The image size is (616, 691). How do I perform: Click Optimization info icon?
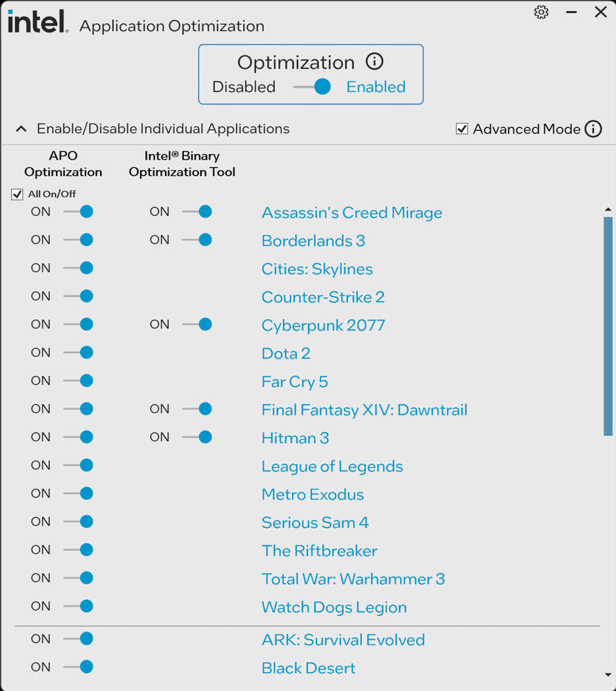click(374, 62)
